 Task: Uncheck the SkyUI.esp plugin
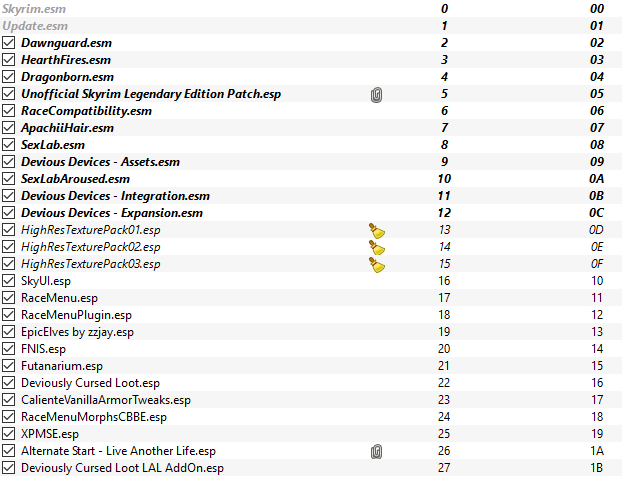point(8,281)
